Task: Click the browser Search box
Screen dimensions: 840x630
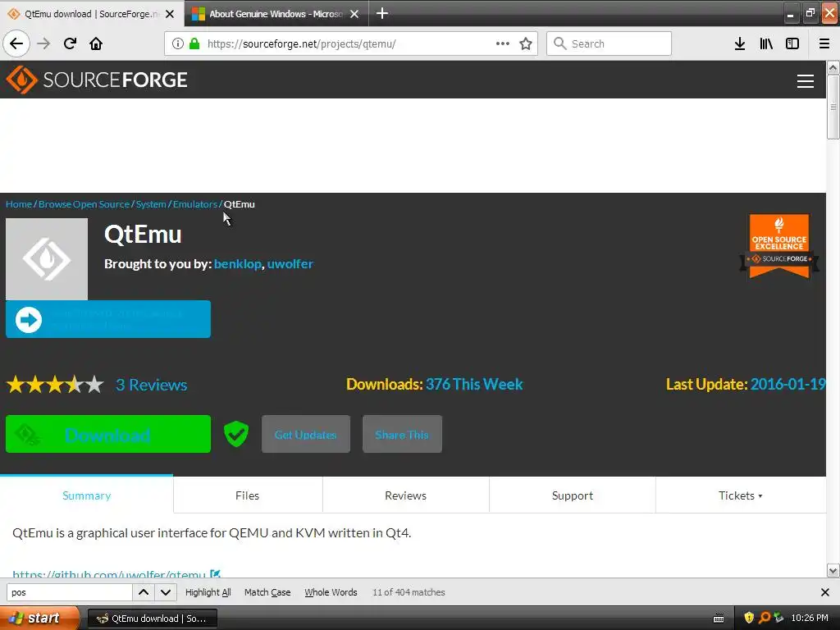Action: coord(609,43)
